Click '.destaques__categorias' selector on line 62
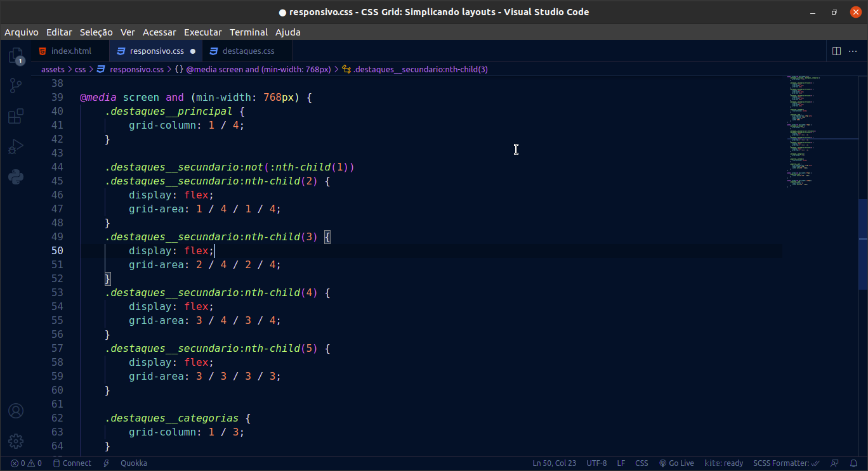868x471 pixels. (172, 418)
